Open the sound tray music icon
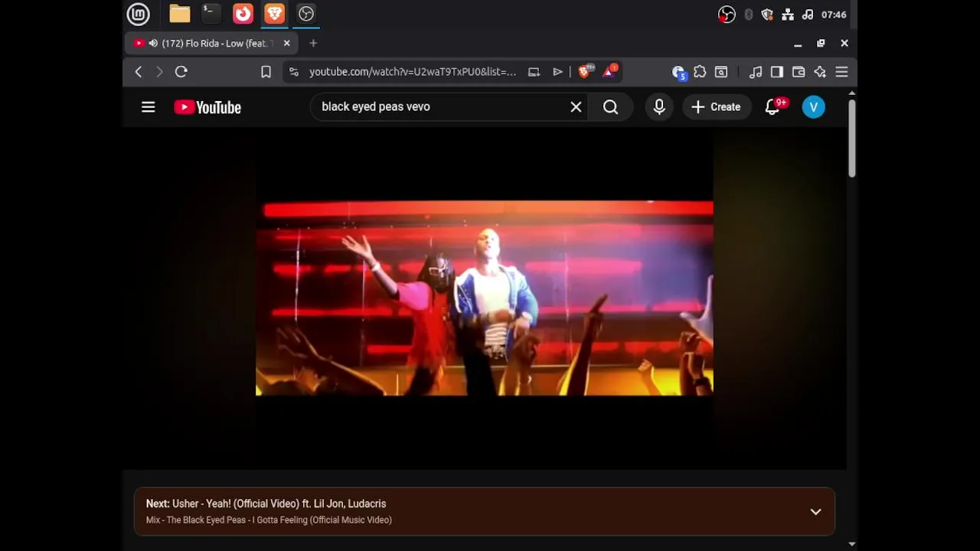Viewport: 980px width, 551px height. [x=807, y=15]
